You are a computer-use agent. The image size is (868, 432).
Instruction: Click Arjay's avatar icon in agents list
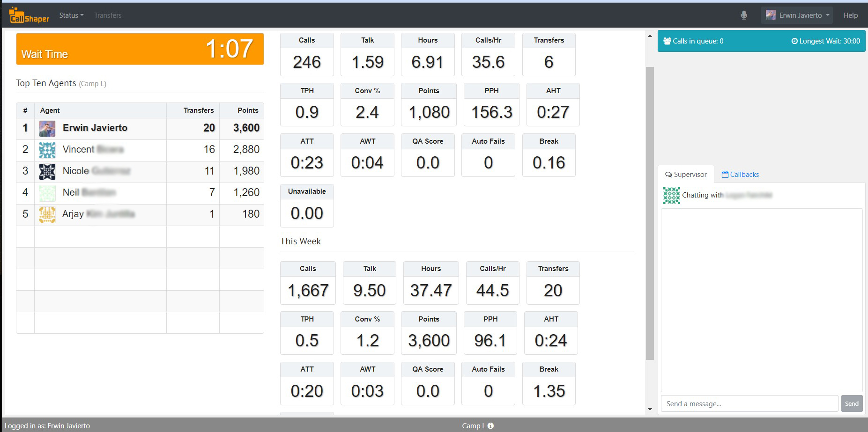coord(47,214)
